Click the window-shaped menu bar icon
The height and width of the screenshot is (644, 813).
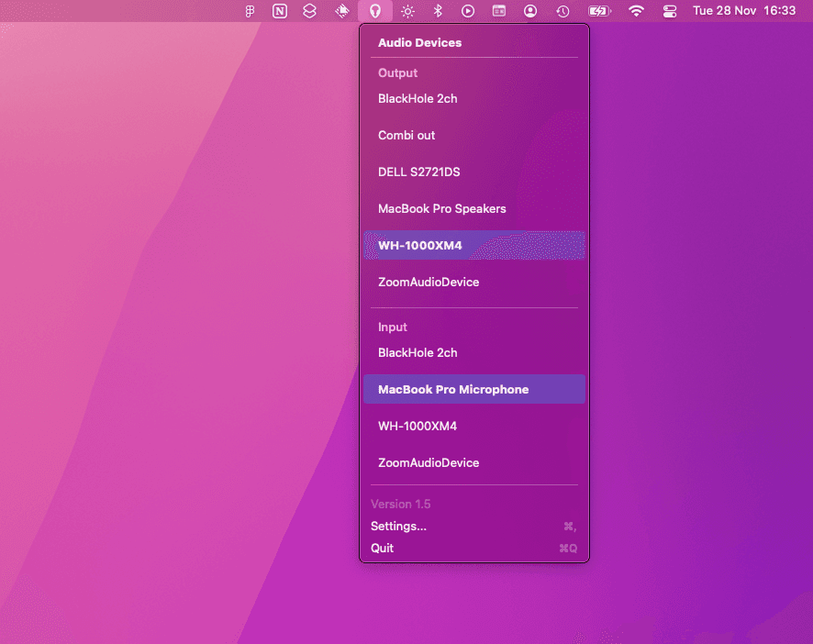(499, 11)
